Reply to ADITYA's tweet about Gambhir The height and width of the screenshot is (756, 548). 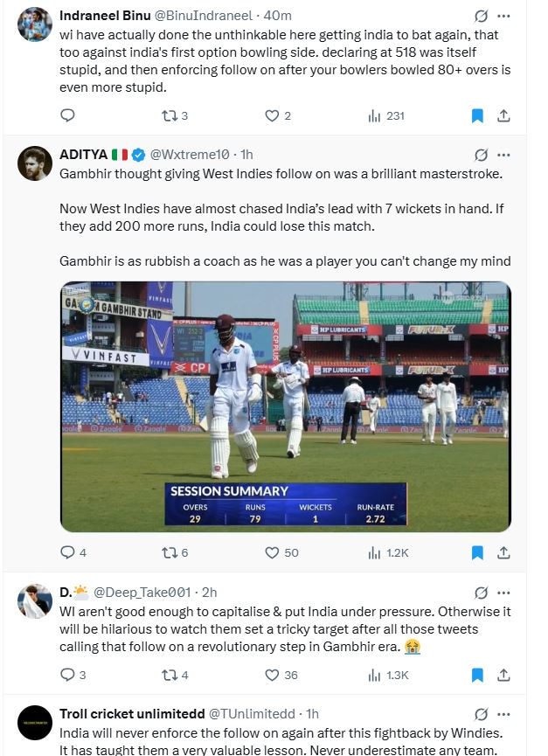pyautogui.click(x=68, y=552)
